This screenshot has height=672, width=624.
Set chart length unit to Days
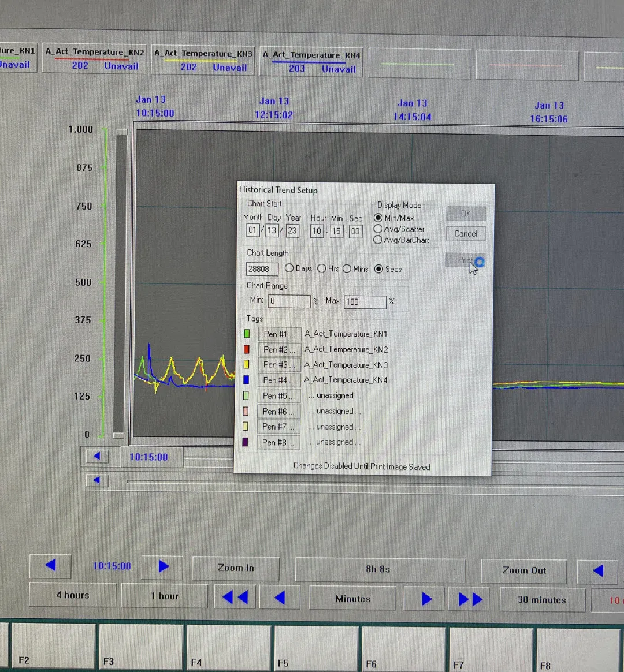(x=289, y=268)
